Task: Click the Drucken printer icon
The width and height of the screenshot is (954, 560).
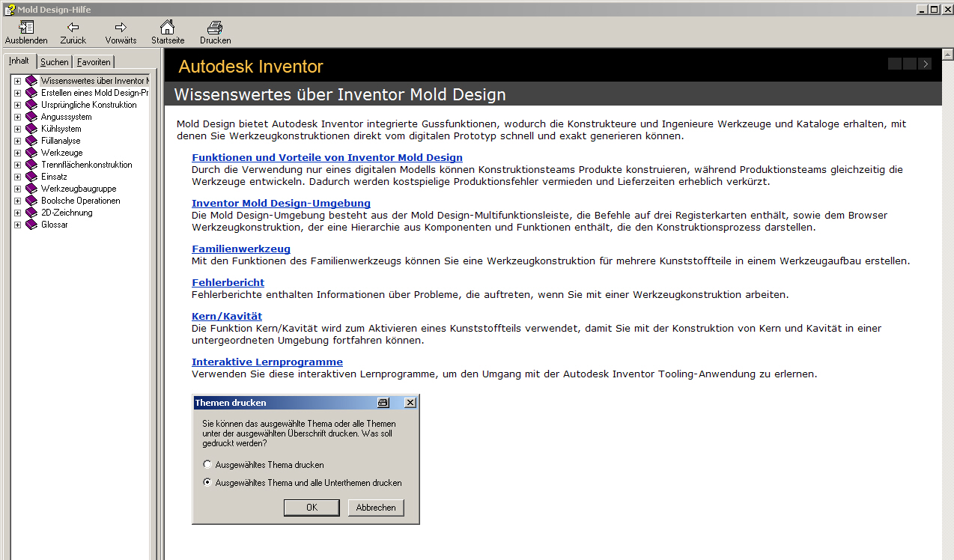Action: (x=215, y=27)
